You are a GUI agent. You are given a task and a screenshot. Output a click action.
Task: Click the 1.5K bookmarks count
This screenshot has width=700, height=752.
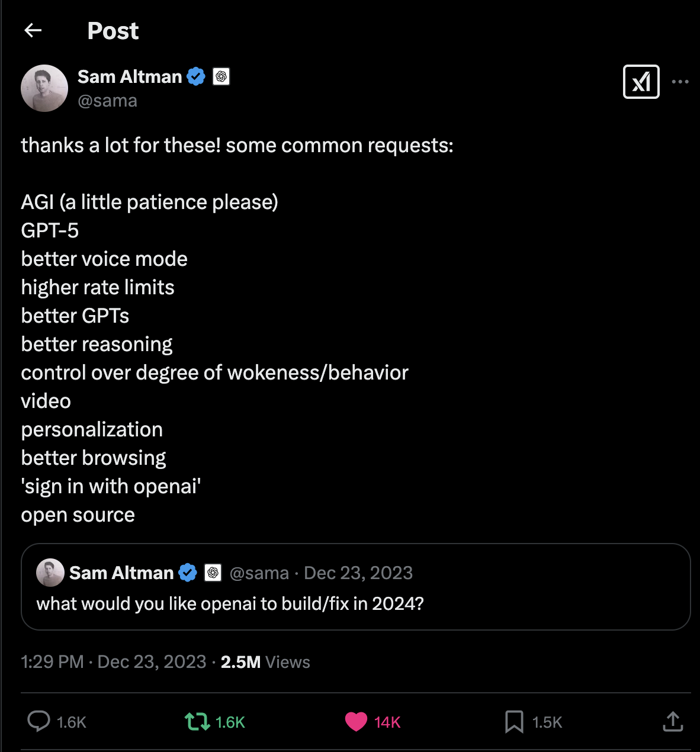[548, 722]
